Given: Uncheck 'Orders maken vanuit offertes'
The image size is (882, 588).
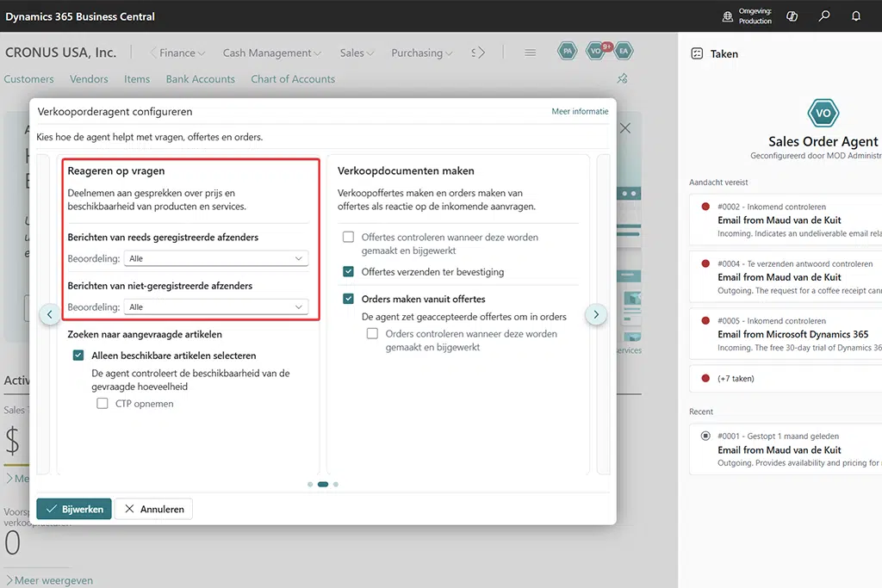Looking at the screenshot, I should [349, 299].
